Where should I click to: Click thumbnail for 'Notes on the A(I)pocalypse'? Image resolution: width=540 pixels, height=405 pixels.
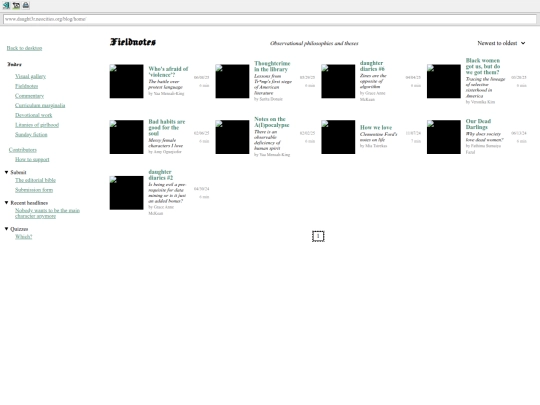232,137
